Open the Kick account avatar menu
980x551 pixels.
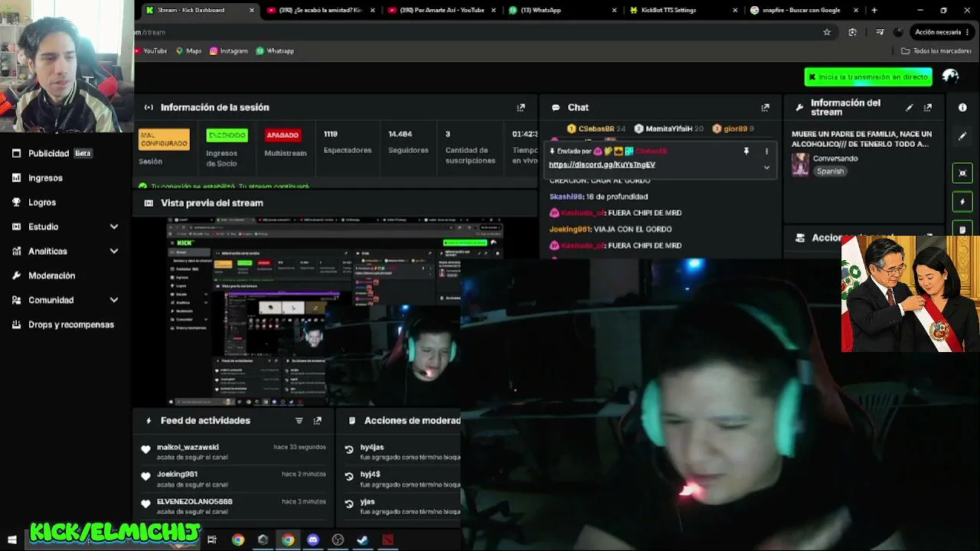pos(951,76)
